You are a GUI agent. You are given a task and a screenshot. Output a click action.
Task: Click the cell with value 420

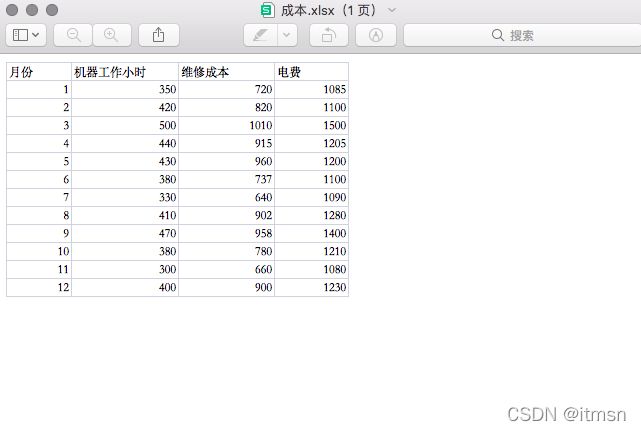pyautogui.click(x=125, y=108)
